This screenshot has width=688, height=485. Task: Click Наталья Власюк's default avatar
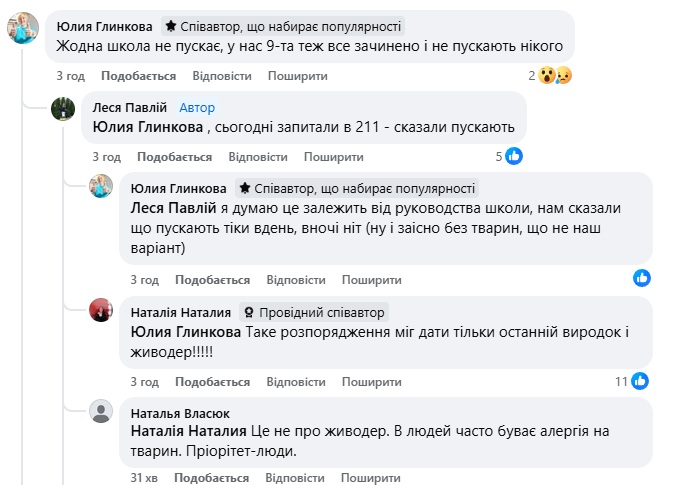point(100,412)
